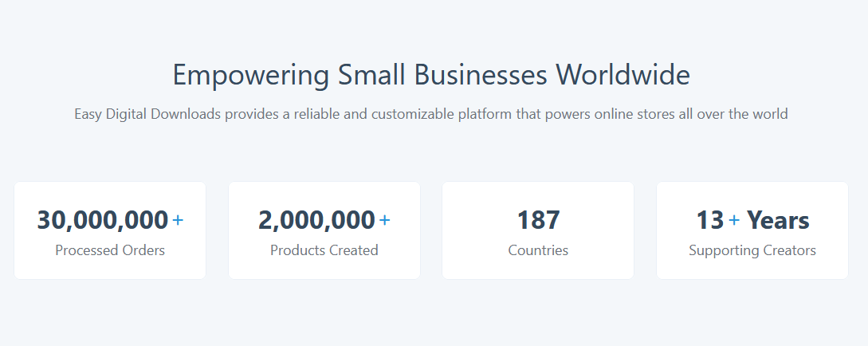Click the word Worldwide in the heading
The image size is (868, 346).
pyautogui.click(x=623, y=75)
